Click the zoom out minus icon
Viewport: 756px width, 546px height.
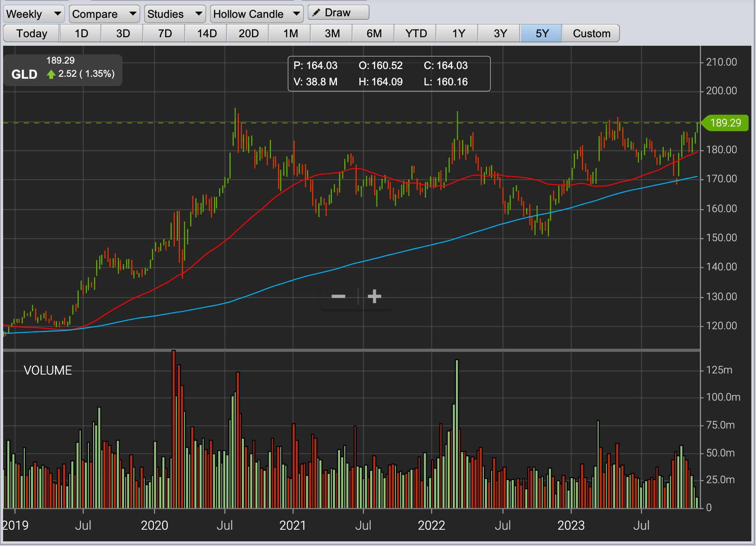point(338,297)
